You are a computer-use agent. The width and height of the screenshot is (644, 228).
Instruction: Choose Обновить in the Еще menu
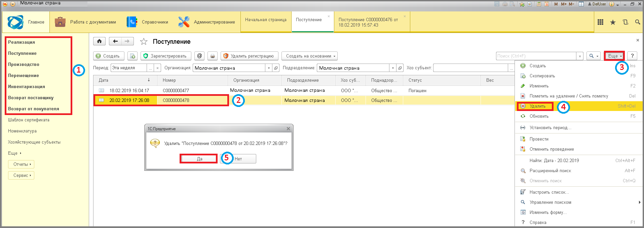coord(579,116)
